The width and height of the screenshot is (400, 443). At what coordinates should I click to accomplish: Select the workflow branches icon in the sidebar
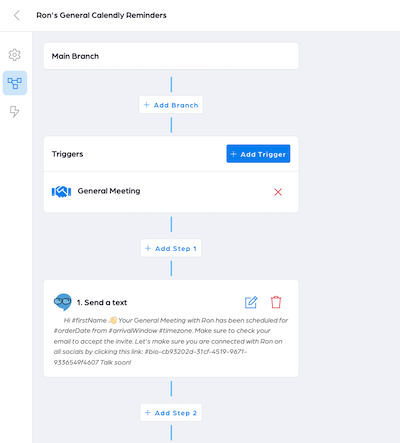point(15,83)
